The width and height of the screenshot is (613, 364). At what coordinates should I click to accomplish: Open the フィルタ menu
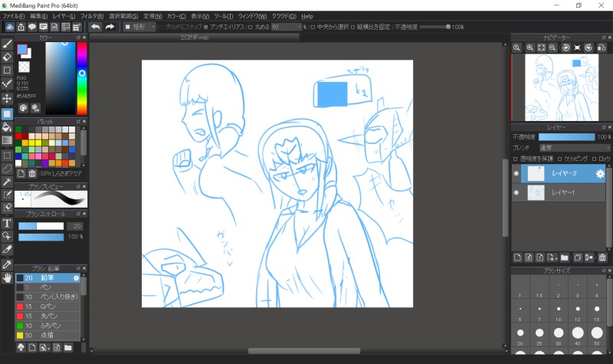pyautogui.click(x=91, y=15)
